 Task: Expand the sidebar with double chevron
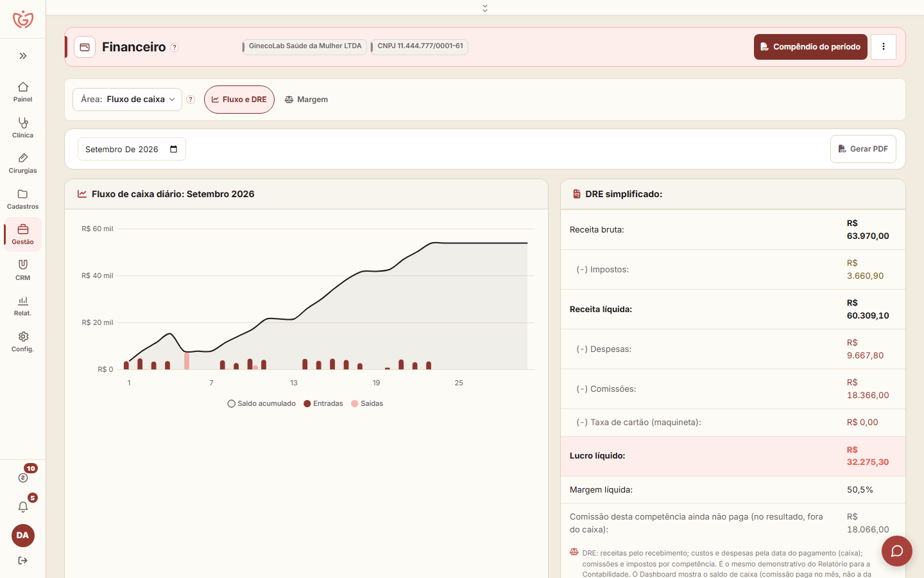tap(23, 56)
